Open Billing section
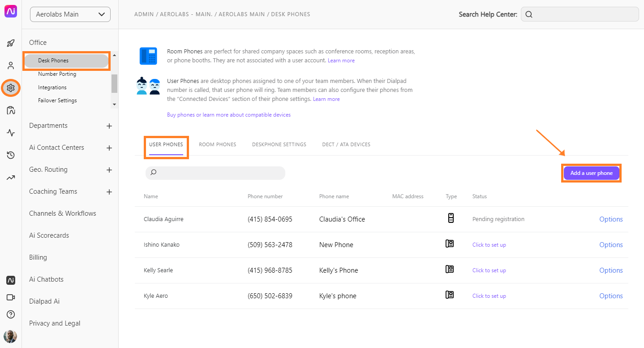Image resolution: width=644 pixels, height=348 pixels. click(x=38, y=257)
